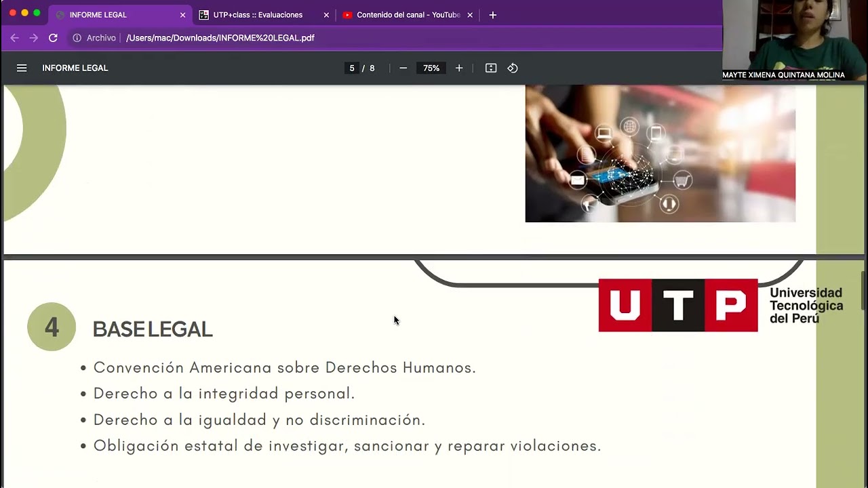Rotate the PDF document counterclockwise
This screenshot has height=488, width=868.
[x=513, y=68]
